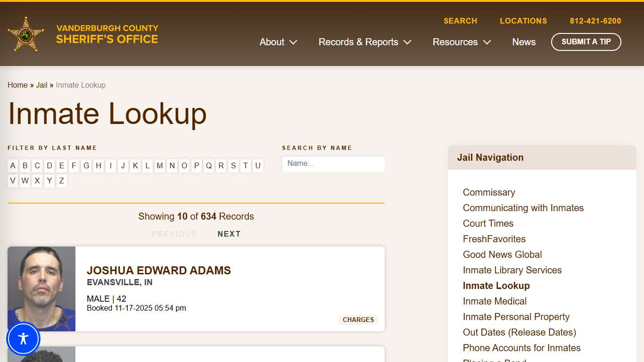Screen dimensions: 644x362
Task: Click the Sheriff's Office star logo
Action: tap(25, 34)
